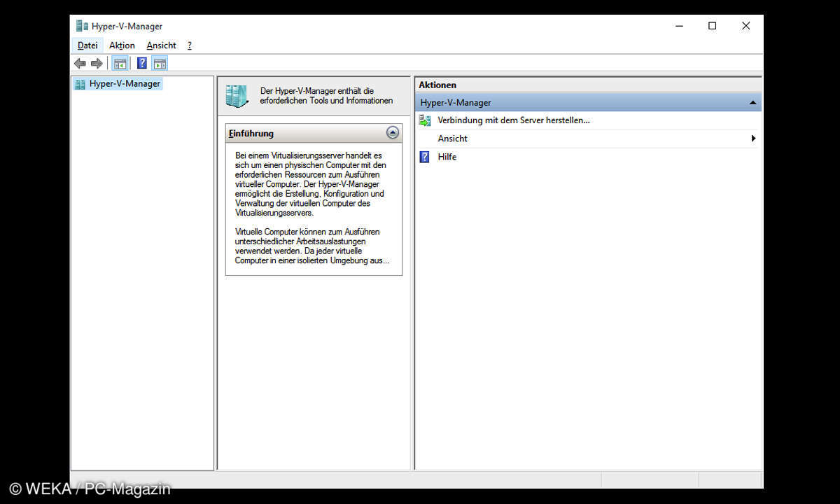Minimize the Hyper-V-Manager window
The width and height of the screenshot is (840, 504).
[679, 26]
